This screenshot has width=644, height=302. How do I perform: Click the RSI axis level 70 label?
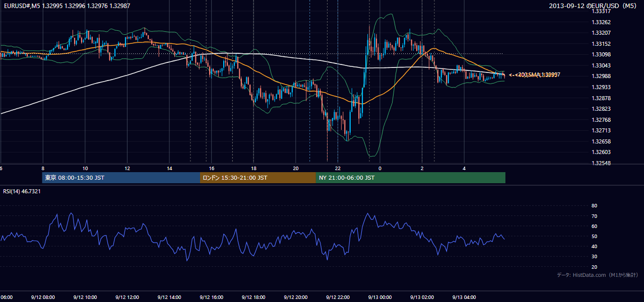coord(594,216)
